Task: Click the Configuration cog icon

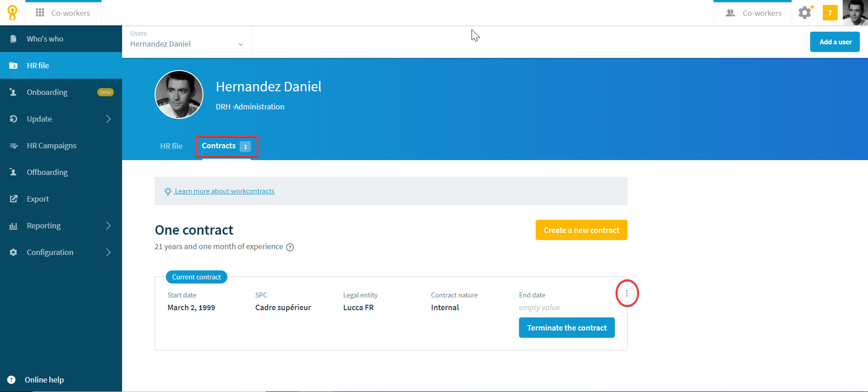Action: point(14,252)
